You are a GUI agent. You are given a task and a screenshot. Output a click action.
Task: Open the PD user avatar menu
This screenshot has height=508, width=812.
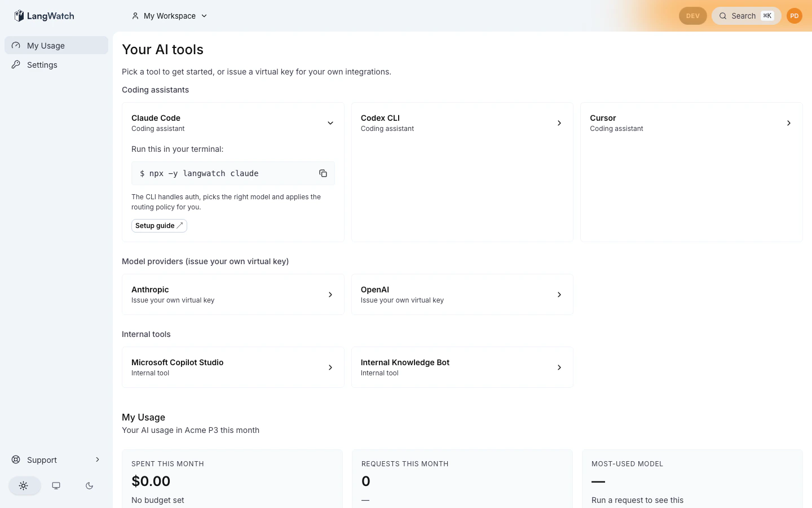pyautogui.click(x=795, y=16)
